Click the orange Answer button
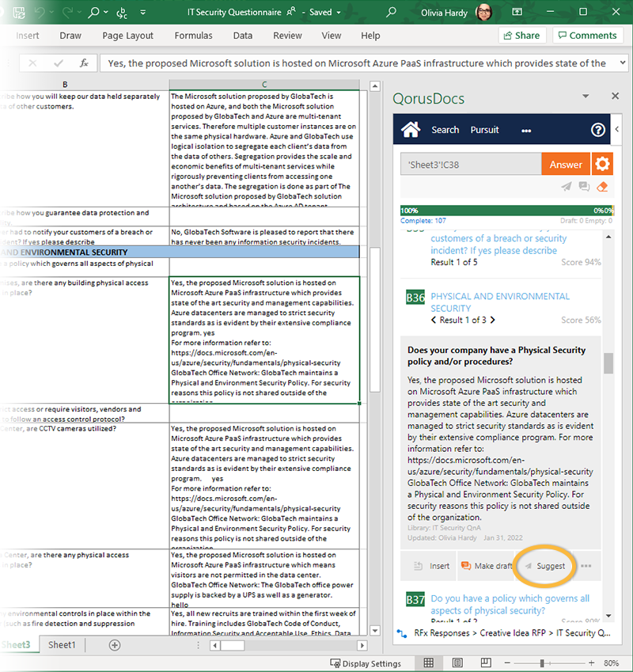633x672 pixels. 566,164
